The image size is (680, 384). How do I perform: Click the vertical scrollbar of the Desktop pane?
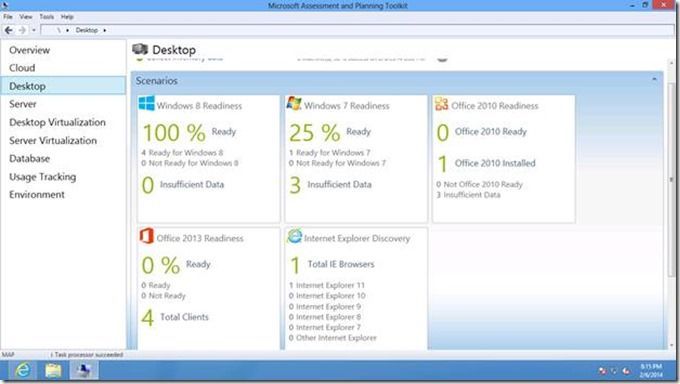tap(672, 179)
